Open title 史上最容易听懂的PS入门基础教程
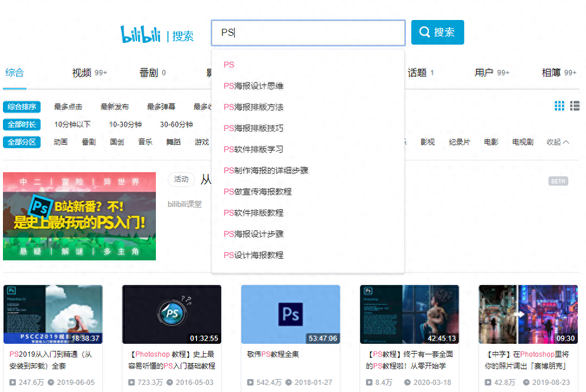Screen dimensions: 586x392 172,360
